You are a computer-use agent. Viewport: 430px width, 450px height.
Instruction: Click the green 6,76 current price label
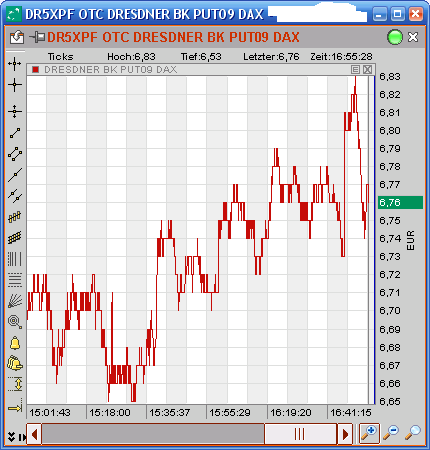(400, 202)
